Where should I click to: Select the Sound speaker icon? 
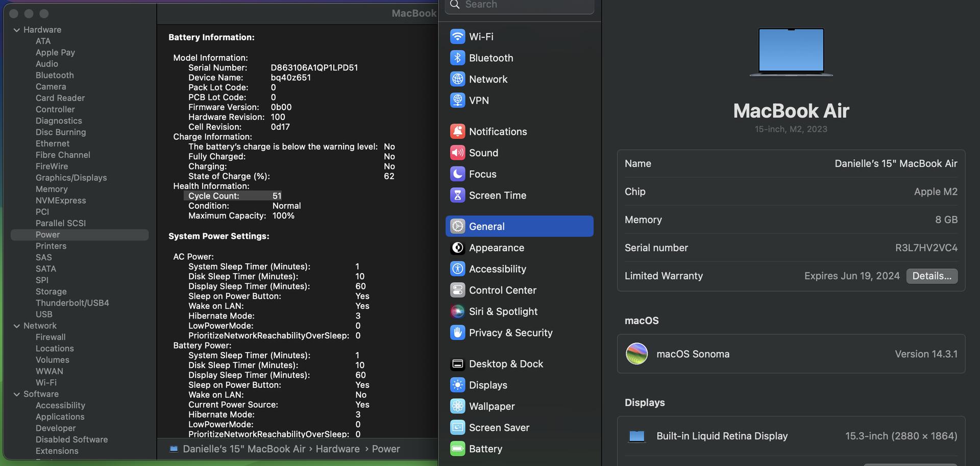click(x=457, y=153)
